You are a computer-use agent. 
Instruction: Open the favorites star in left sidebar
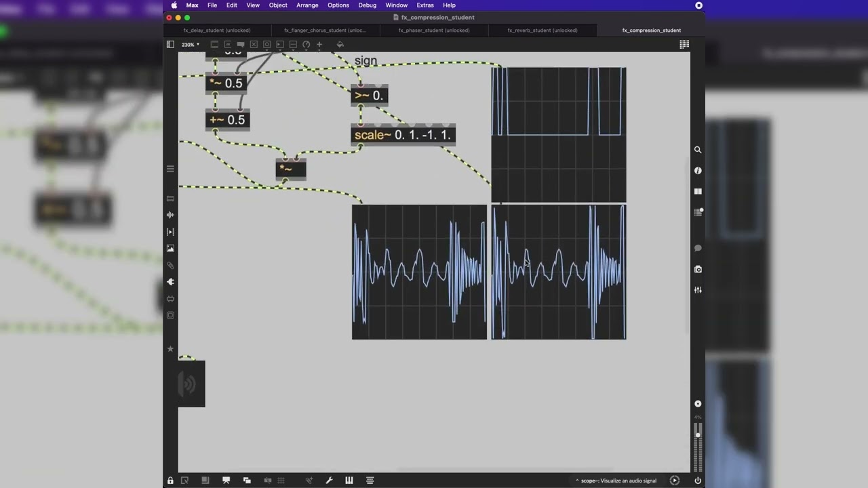tap(170, 349)
